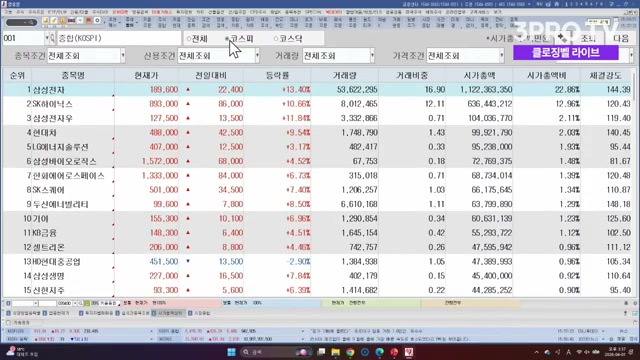
Task: Click the 기아 price 155,300
Action: pos(164,218)
